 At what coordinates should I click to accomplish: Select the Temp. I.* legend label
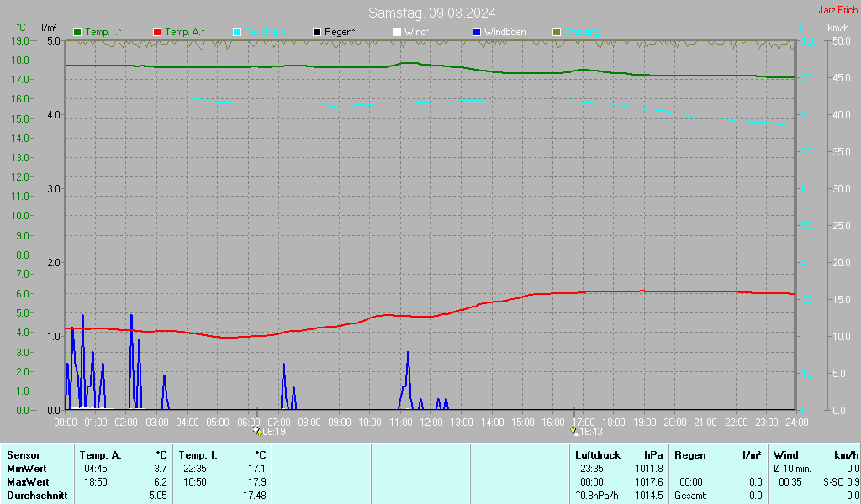[103, 32]
